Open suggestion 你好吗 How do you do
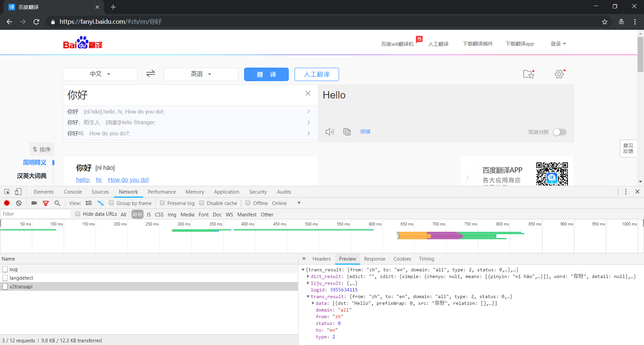This screenshot has height=345, width=644. point(191,133)
